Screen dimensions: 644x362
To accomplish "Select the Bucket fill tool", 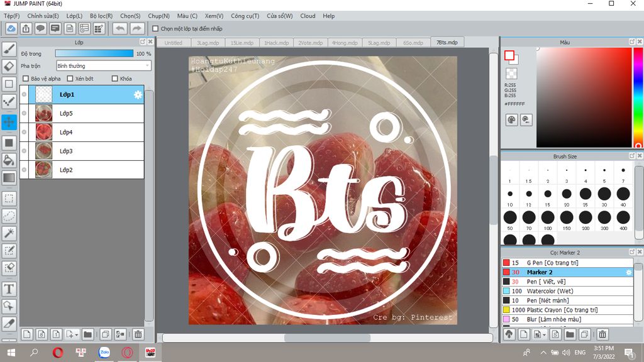I will (9, 160).
